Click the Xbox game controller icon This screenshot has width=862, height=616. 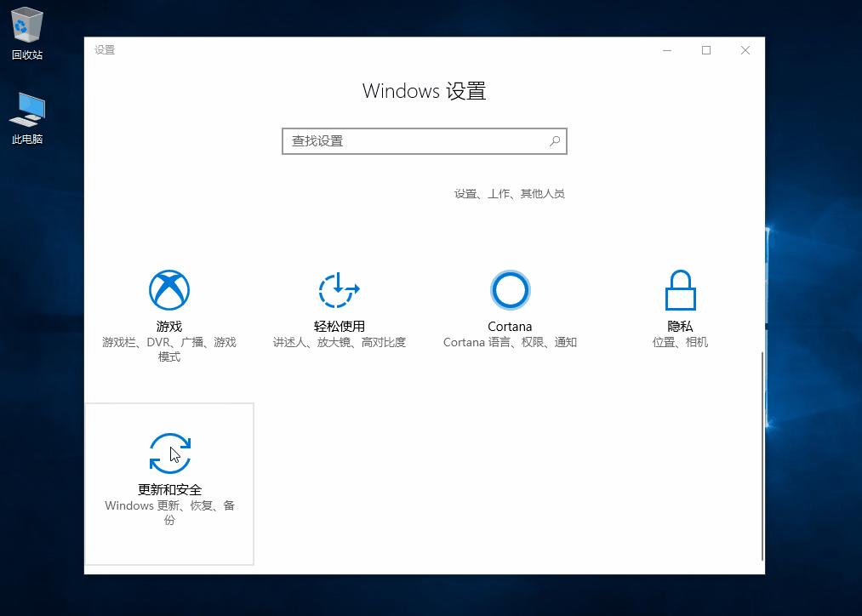pos(168,289)
